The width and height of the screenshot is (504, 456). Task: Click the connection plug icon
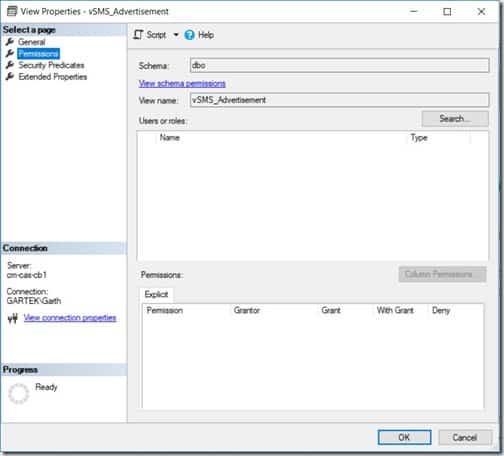pos(12,319)
